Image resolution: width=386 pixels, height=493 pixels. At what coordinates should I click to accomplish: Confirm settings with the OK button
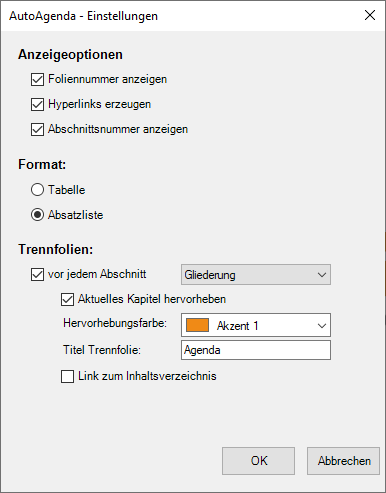pyautogui.click(x=258, y=461)
